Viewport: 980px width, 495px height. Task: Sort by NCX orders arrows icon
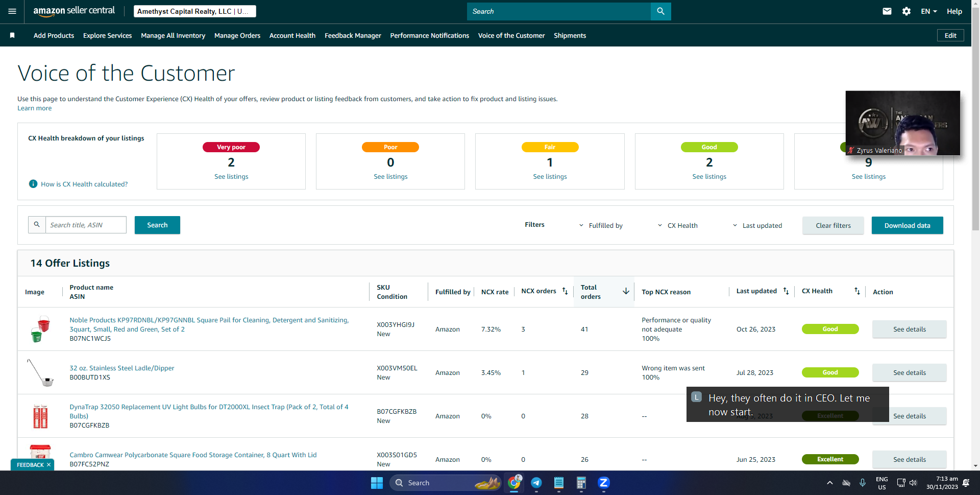pos(565,291)
